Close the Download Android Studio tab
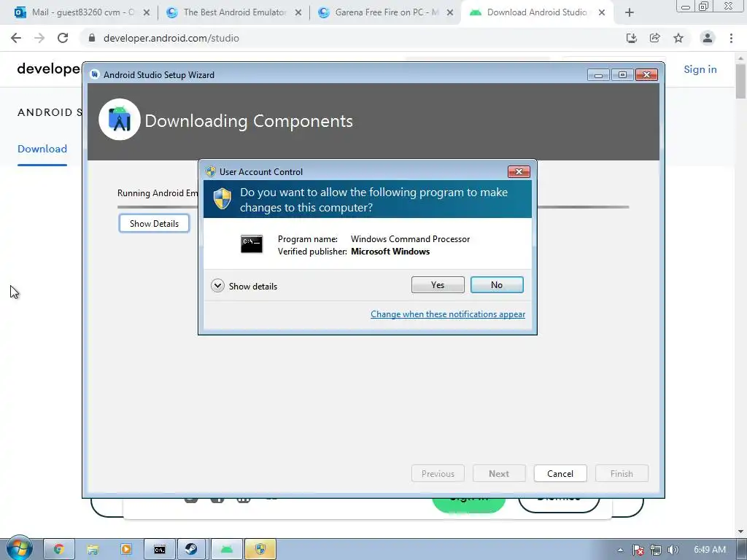 coord(602,12)
